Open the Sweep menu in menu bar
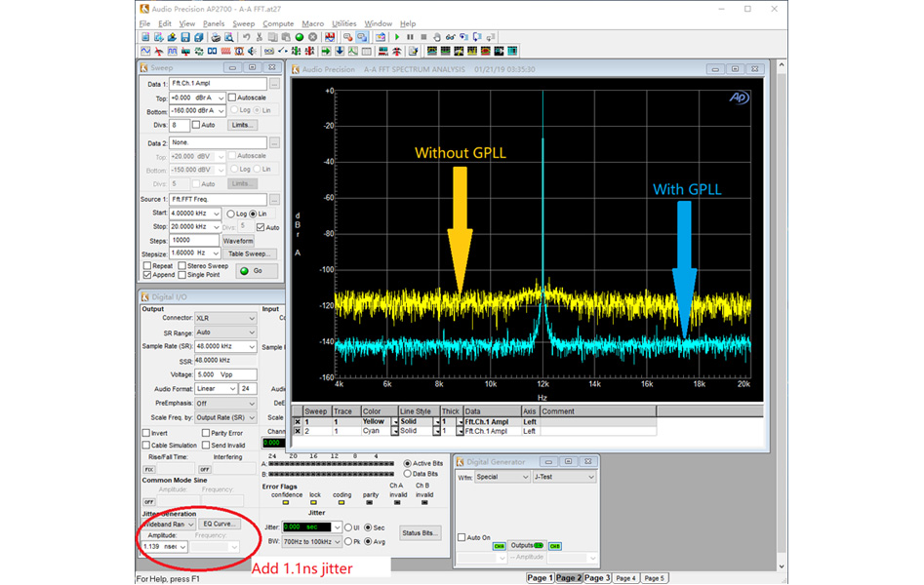The height and width of the screenshot is (585, 924). pos(243,23)
